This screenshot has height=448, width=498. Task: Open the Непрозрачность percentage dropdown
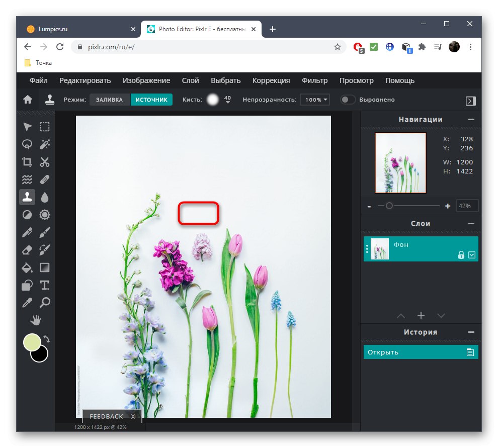tap(314, 100)
